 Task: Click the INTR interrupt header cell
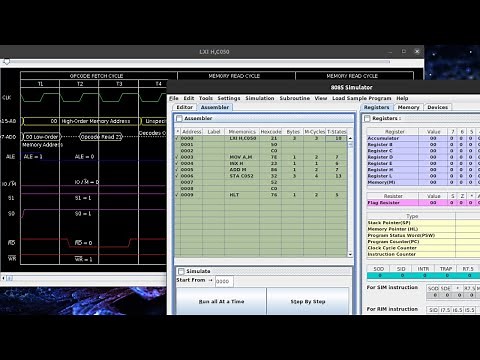pyautogui.click(x=423, y=269)
